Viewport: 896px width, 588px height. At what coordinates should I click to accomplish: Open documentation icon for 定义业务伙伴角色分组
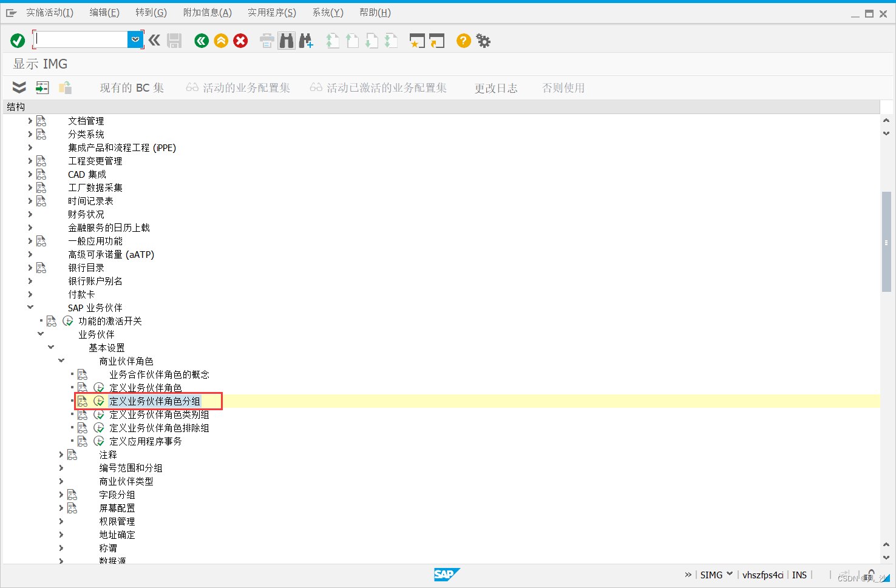pos(83,401)
